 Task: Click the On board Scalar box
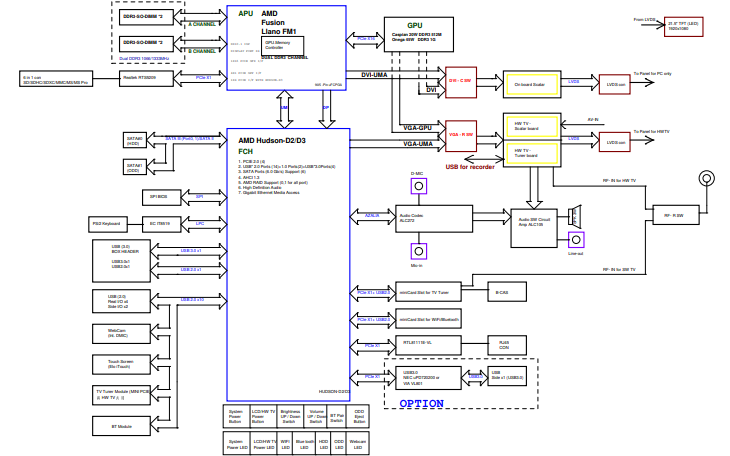[x=532, y=84]
